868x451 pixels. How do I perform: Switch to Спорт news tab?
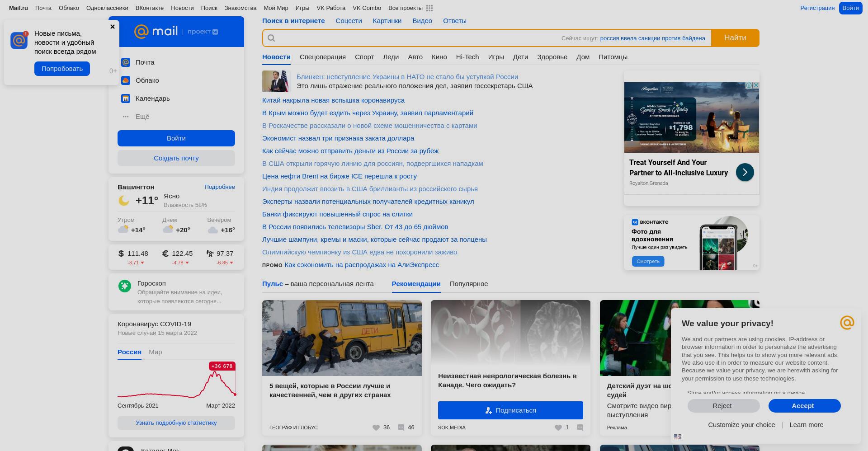pyautogui.click(x=364, y=57)
